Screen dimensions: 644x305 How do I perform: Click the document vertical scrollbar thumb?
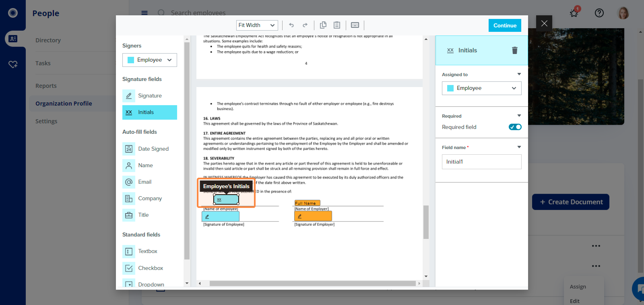[426, 222]
